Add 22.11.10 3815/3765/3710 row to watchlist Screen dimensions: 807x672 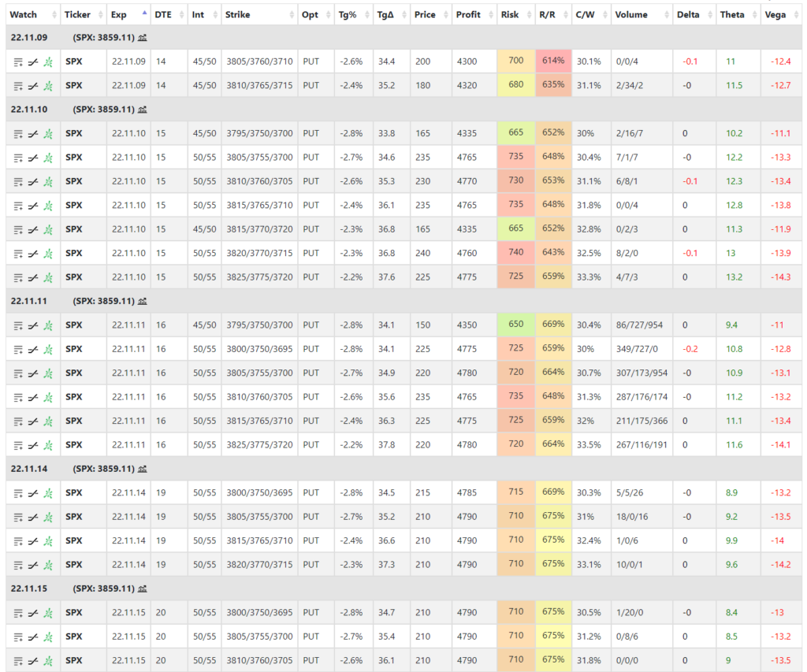(18, 206)
